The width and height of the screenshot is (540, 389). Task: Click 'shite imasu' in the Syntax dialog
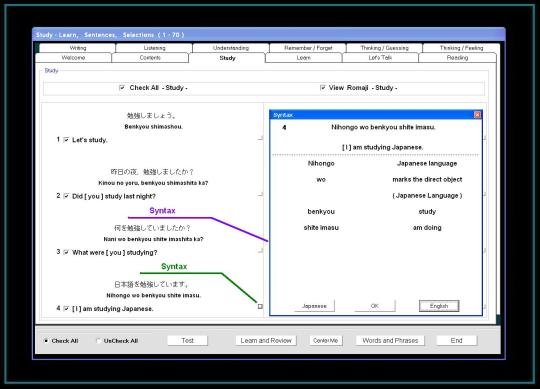tap(321, 228)
